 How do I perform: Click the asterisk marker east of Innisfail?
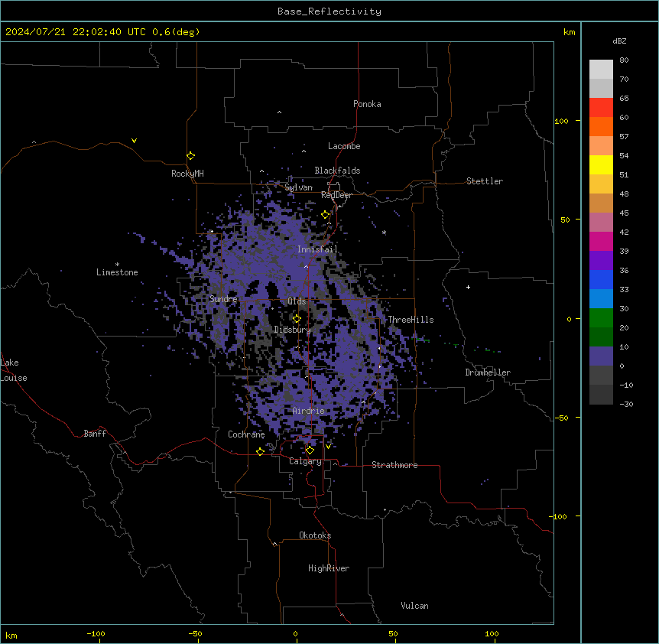tap(384, 233)
